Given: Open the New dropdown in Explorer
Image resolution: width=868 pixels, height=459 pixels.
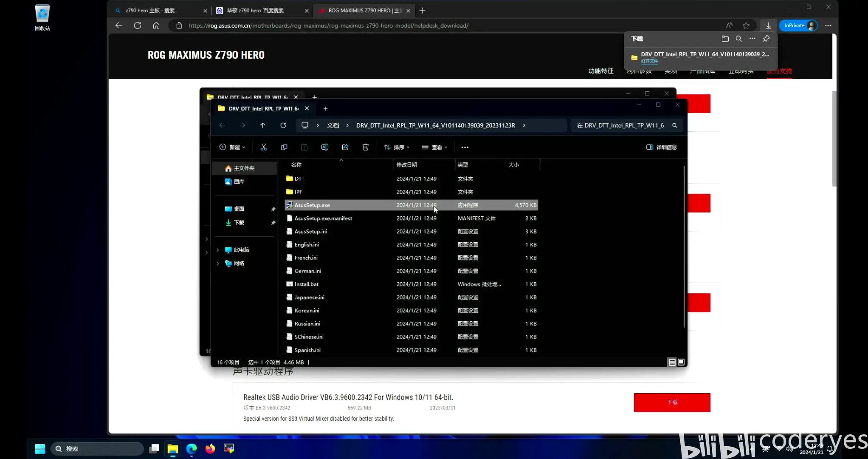Looking at the screenshot, I should tap(232, 147).
